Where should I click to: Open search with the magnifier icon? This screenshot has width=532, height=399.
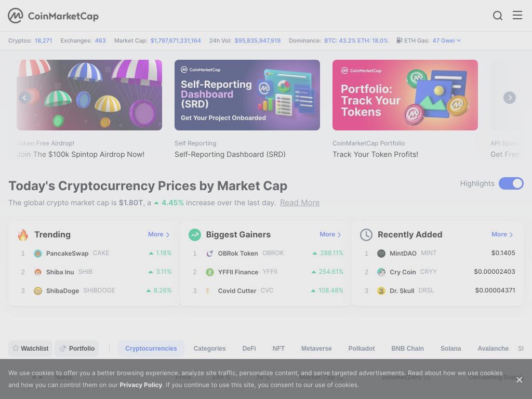coord(497,16)
